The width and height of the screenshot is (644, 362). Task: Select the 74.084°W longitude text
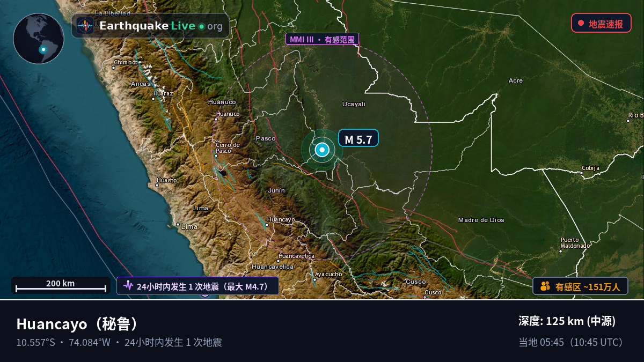click(x=90, y=342)
